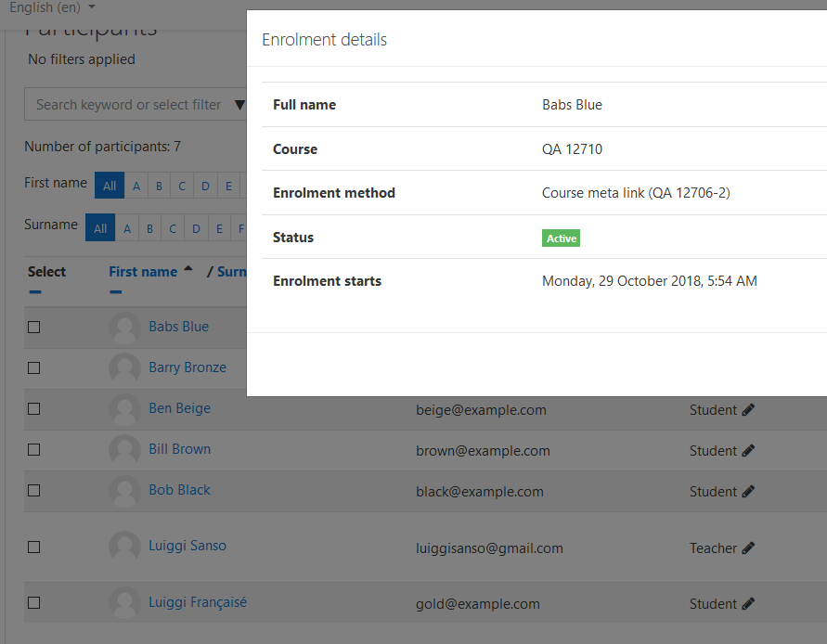
Task: Select the gold@example.com email cell
Action: pos(478,604)
